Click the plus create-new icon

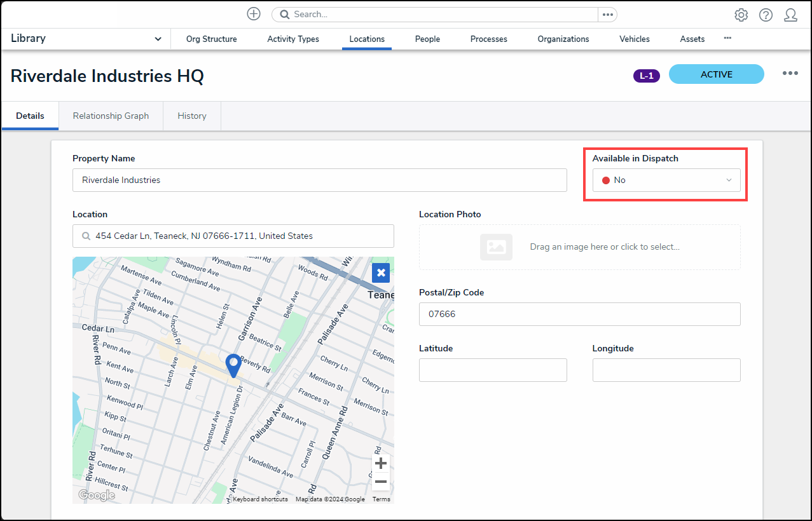pyautogui.click(x=254, y=14)
